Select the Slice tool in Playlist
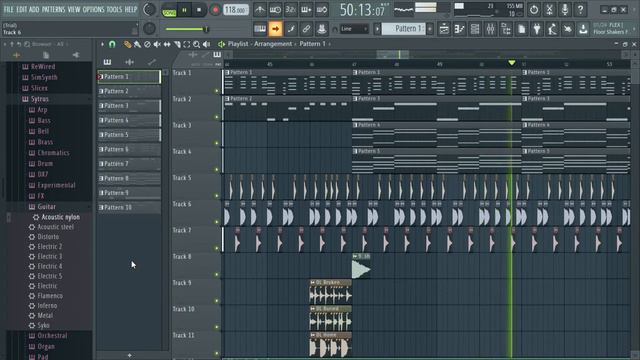 coord(177,44)
